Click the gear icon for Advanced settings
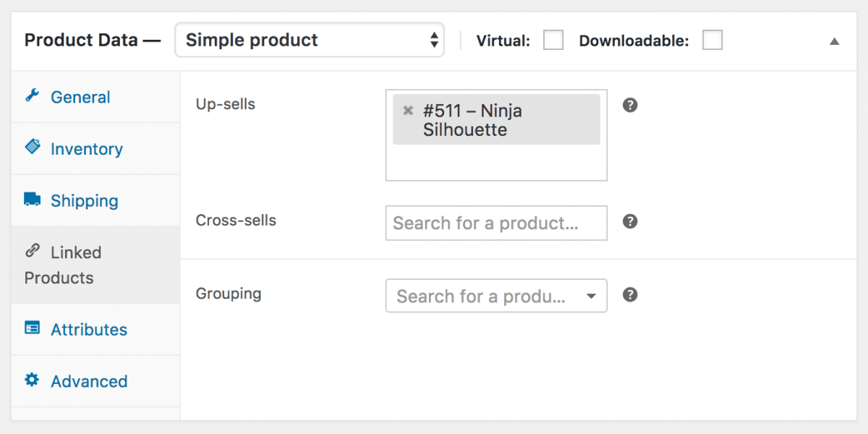868x434 pixels. pyautogui.click(x=32, y=381)
